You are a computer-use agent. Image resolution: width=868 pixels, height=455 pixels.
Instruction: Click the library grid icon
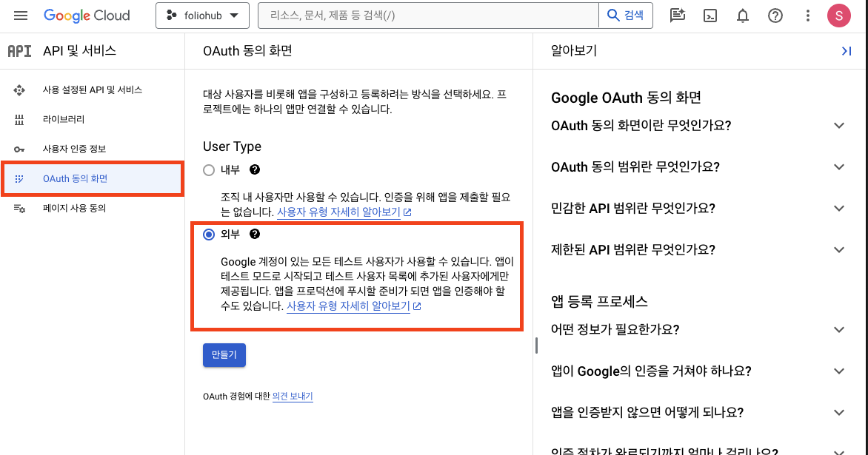tap(19, 119)
